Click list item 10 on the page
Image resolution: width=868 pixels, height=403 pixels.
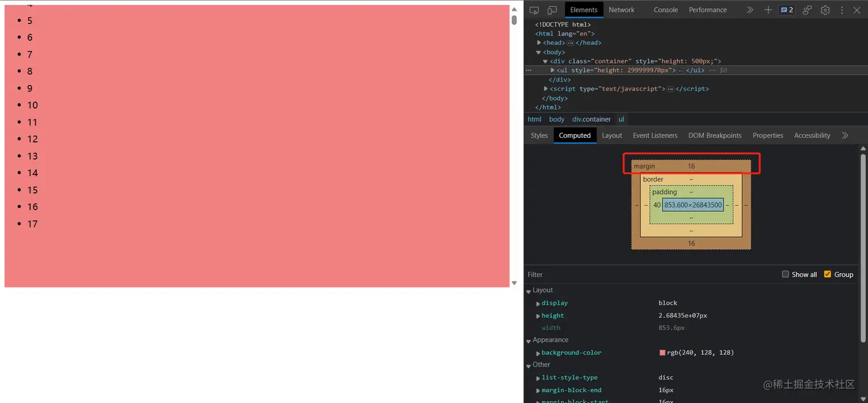click(x=32, y=105)
